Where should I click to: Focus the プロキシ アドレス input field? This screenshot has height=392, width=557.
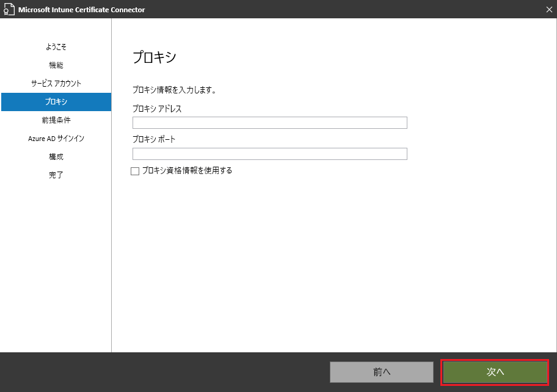click(x=269, y=123)
